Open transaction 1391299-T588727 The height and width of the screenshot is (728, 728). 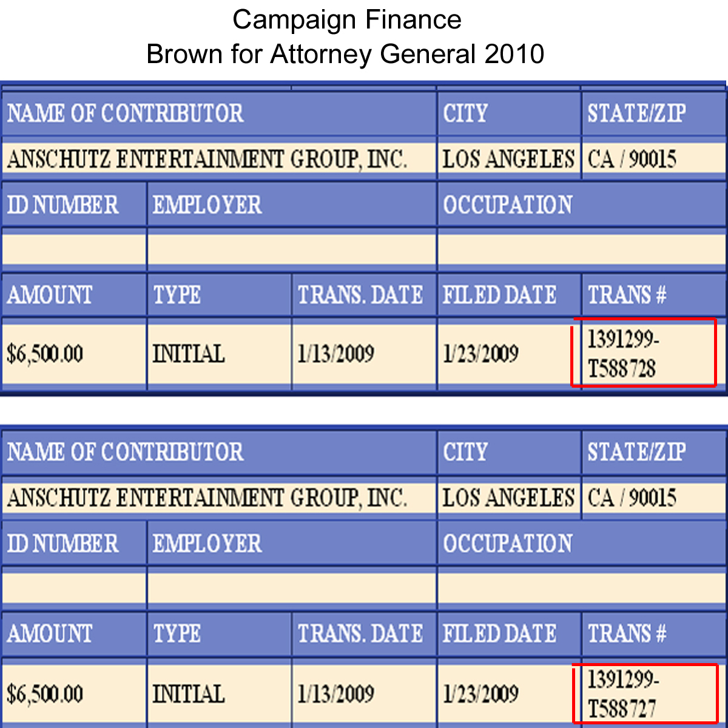623,693
